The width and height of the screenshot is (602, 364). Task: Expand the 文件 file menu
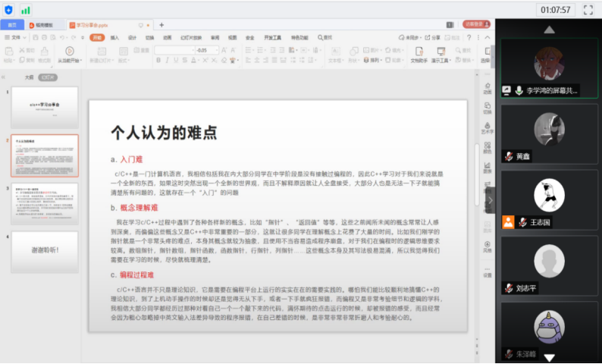click(x=13, y=36)
